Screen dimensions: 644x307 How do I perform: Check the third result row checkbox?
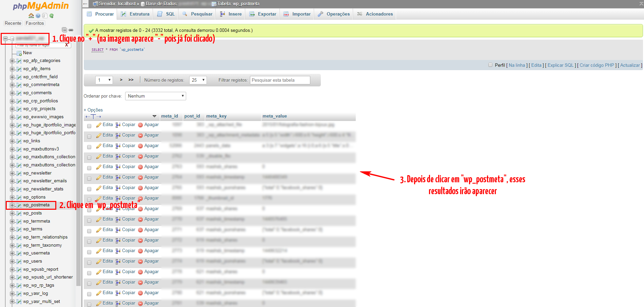click(x=89, y=147)
